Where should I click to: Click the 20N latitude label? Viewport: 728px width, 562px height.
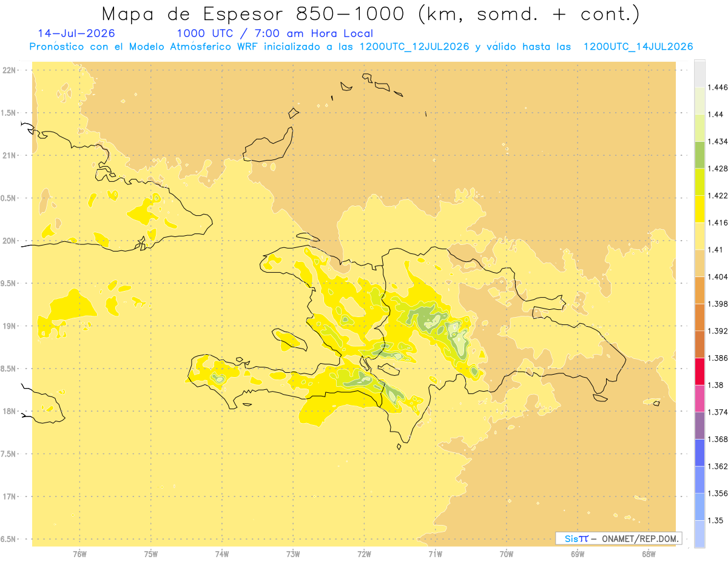(9, 241)
